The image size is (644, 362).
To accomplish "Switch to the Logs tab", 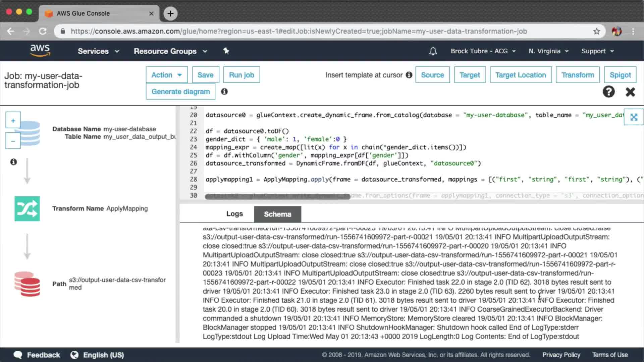I will pyautogui.click(x=234, y=214).
